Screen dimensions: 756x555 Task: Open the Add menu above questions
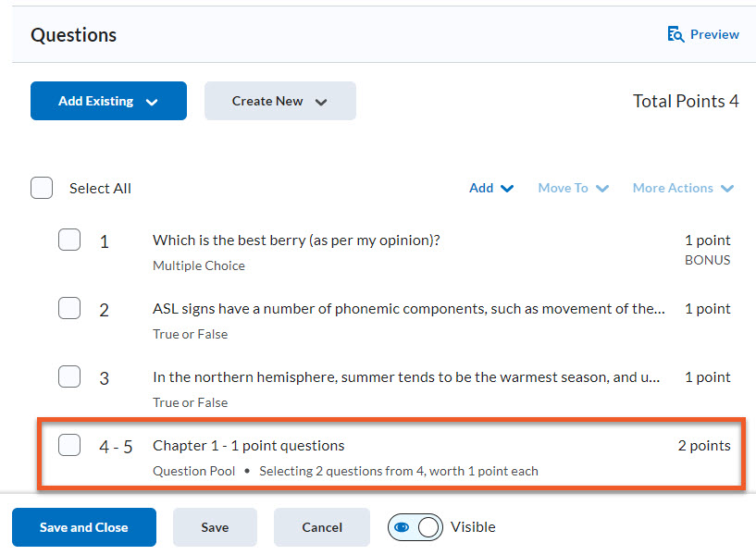[491, 188]
